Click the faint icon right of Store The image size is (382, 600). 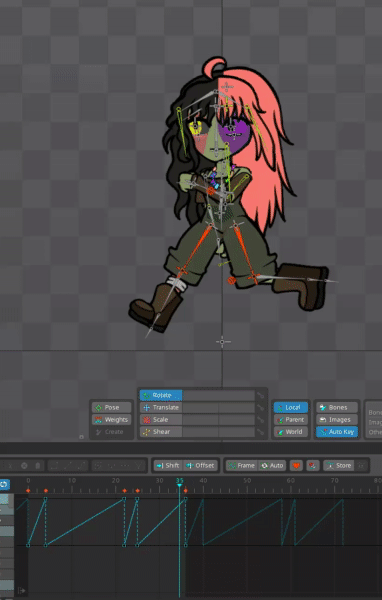361,465
